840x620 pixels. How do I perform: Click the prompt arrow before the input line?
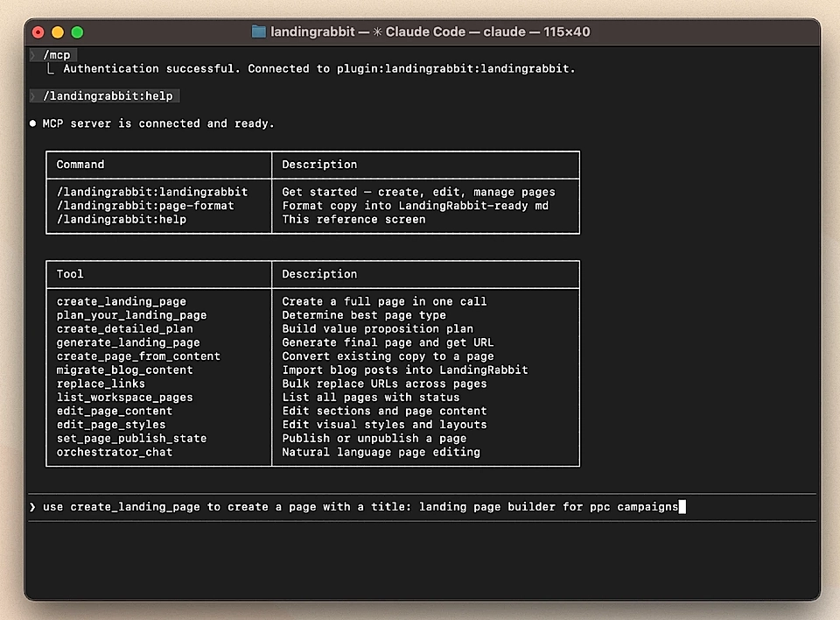32,506
